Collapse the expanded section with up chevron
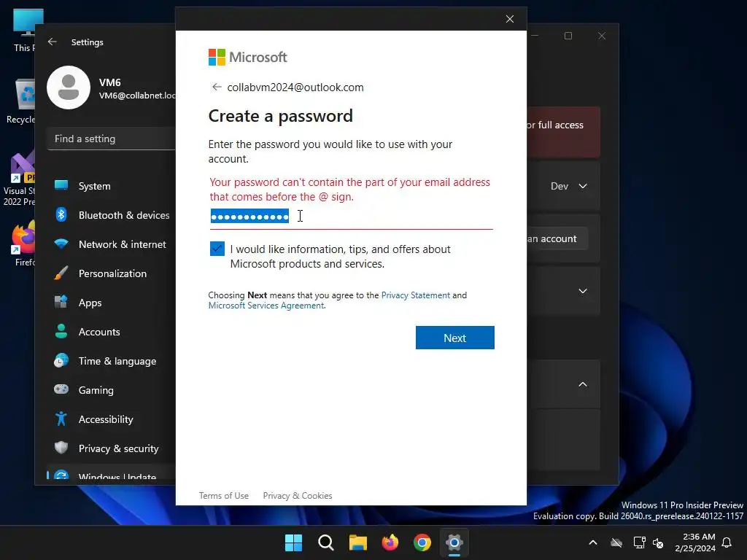Image resolution: width=747 pixels, height=560 pixels. click(583, 384)
